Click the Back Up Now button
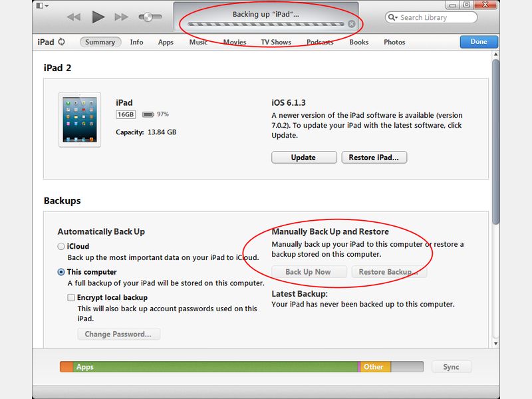The width and height of the screenshot is (532, 399). coord(309,272)
